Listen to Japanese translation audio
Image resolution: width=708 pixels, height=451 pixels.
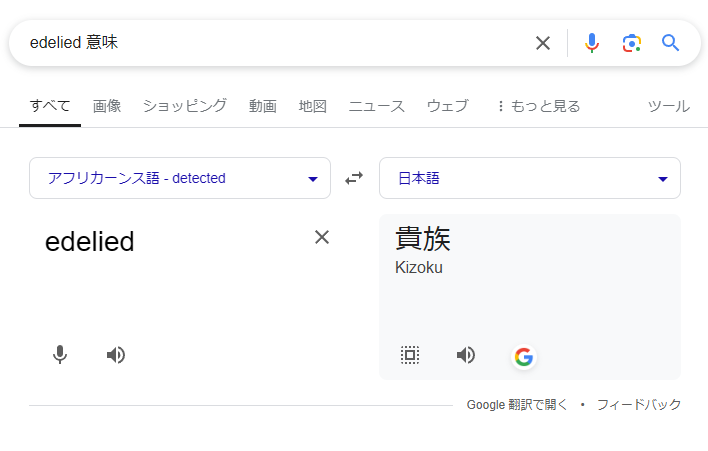pos(466,355)
